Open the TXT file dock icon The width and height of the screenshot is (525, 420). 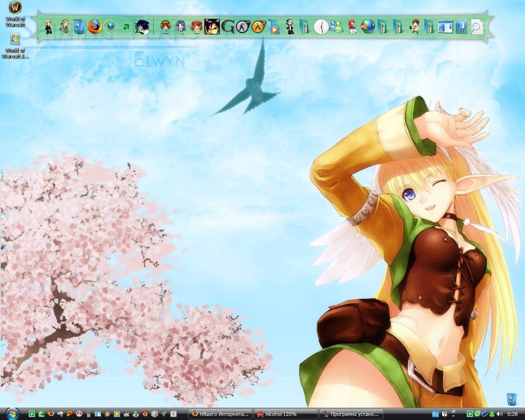[x=461, y=27]
